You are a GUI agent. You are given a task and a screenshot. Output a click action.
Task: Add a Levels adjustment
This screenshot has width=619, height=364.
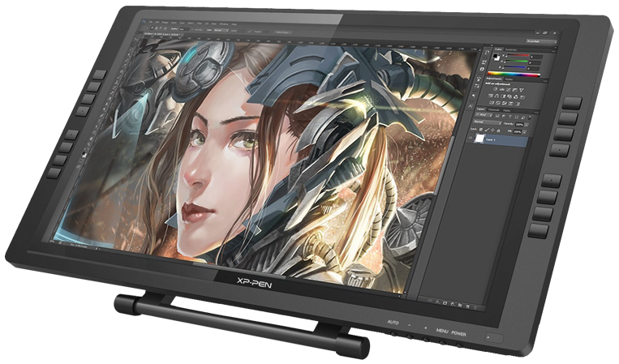(x=502, y=89)
